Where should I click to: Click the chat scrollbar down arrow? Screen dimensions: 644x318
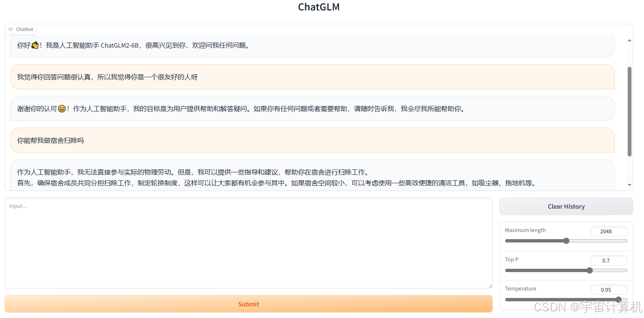(x=629, y=185)
